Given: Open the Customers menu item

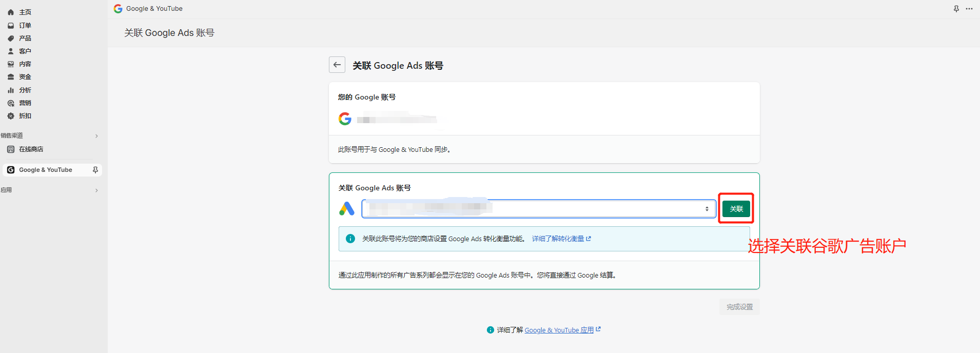Looking at the screenshot, I should click(25, 51).
